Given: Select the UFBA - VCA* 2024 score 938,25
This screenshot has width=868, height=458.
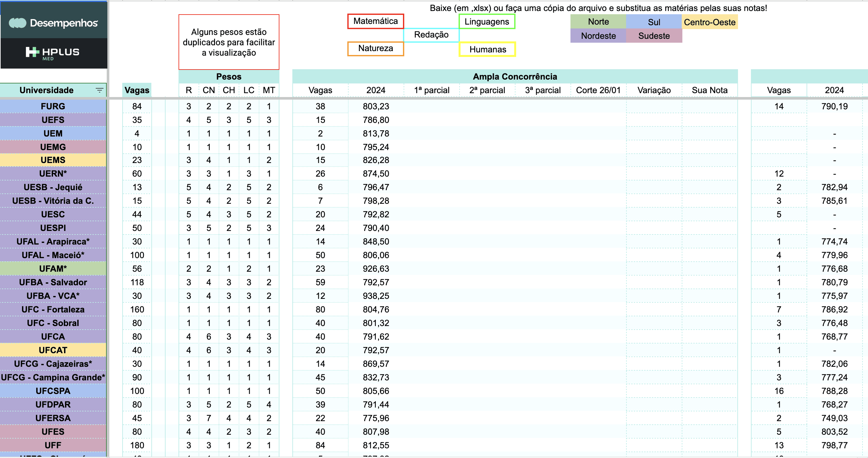Looking at the screenshot, I should [x=376, y=296].
